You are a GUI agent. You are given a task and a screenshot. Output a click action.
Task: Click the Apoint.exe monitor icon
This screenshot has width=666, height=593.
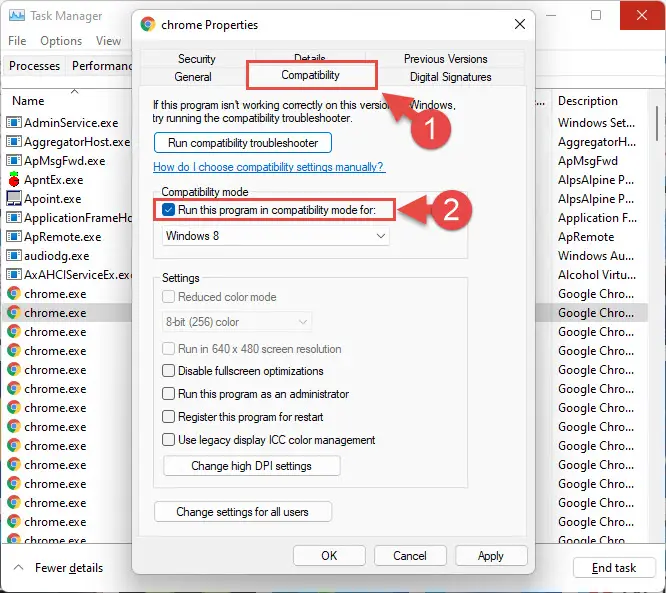point(14,198)
